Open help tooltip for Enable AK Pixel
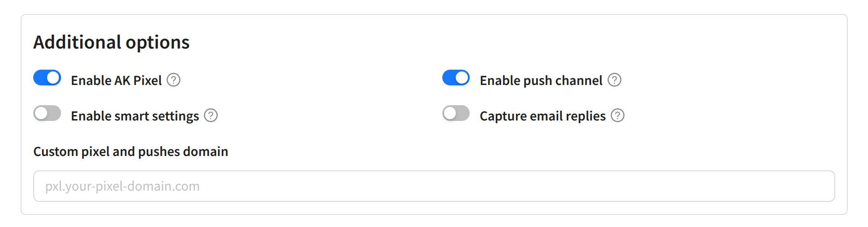Image resolution: width=868 pixels, height=227 pixels. [x=173, y=80]
